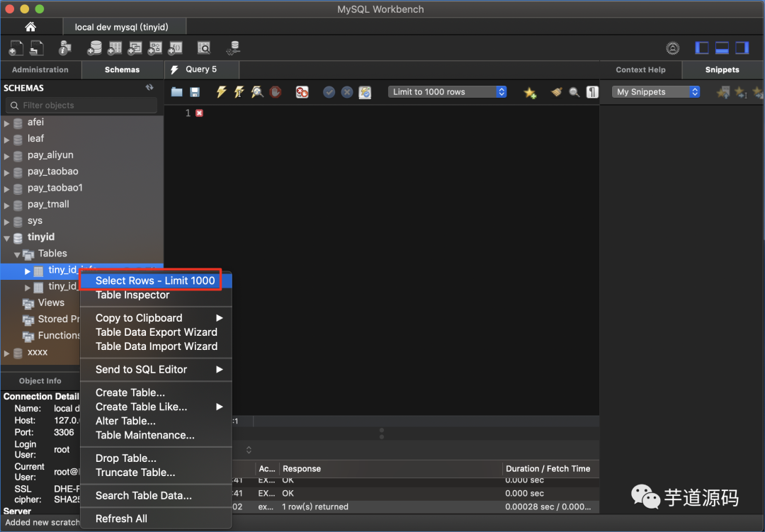Choose Send to SQL Editor submenu
The width and height of the screenshot is (765, 532).
pyautogui.click(x=155, y=370)
